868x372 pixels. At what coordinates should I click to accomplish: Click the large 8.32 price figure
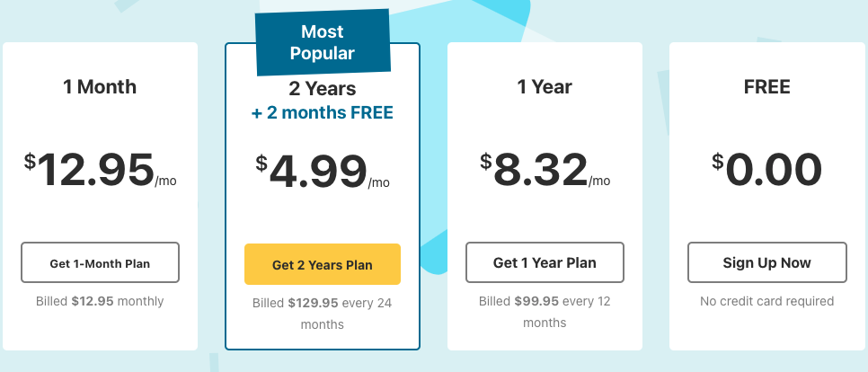point(540,170)
